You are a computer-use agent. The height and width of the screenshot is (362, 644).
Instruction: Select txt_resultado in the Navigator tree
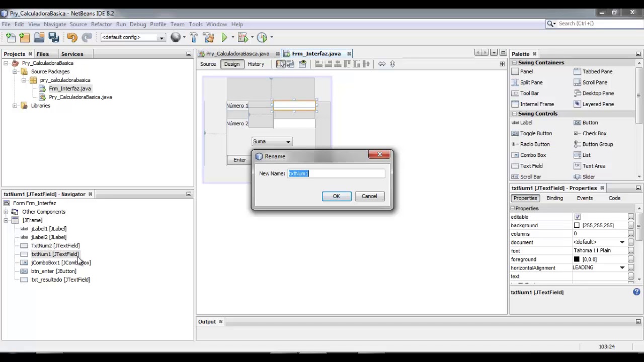point(60,280)
